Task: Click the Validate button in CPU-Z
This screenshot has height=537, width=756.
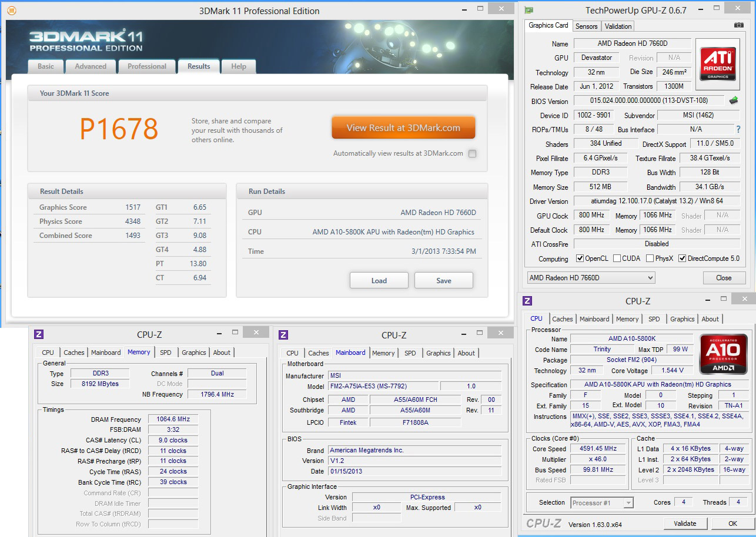Action: (685, 523)
